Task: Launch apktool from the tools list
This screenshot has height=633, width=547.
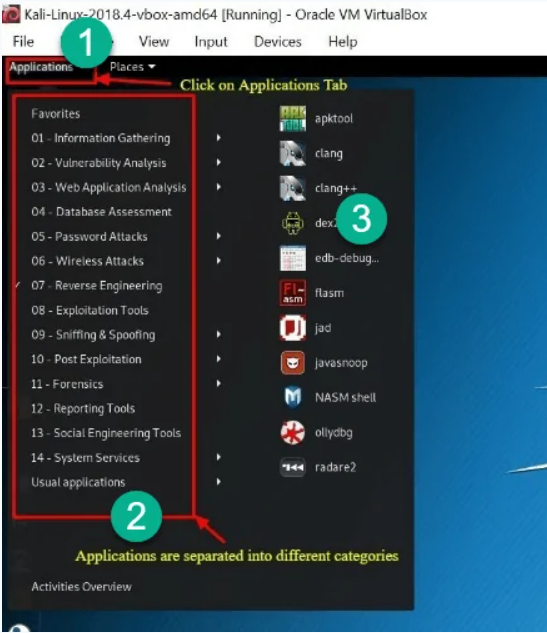Action: (293, 118)
